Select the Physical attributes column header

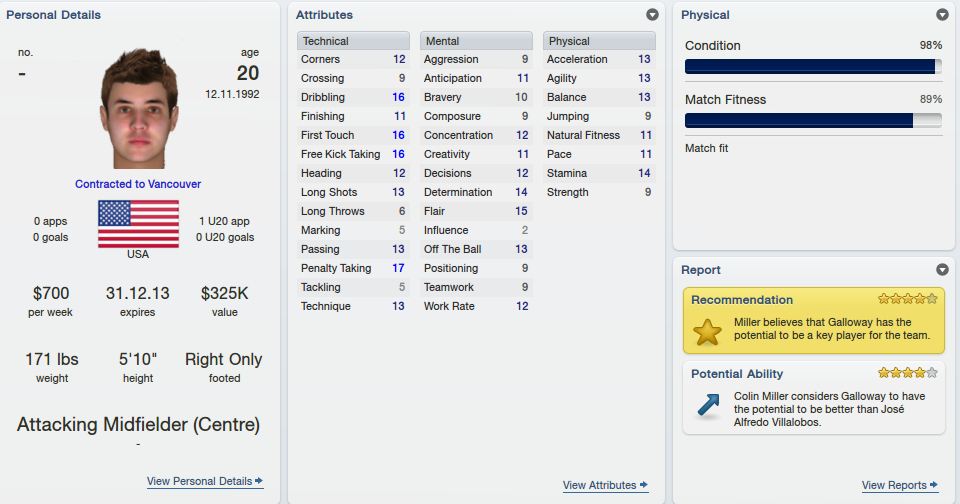[599, 40]
